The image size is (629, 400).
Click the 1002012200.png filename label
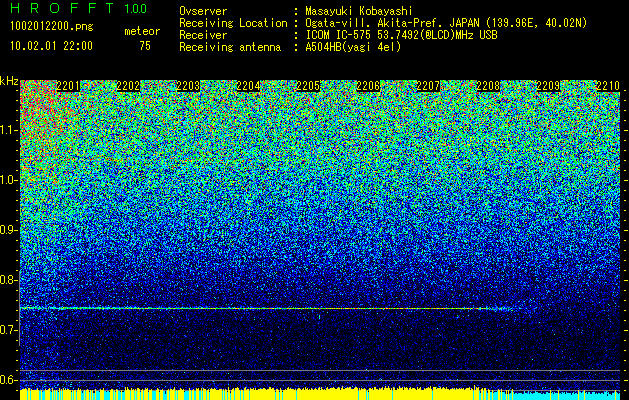tap(52, 26)
